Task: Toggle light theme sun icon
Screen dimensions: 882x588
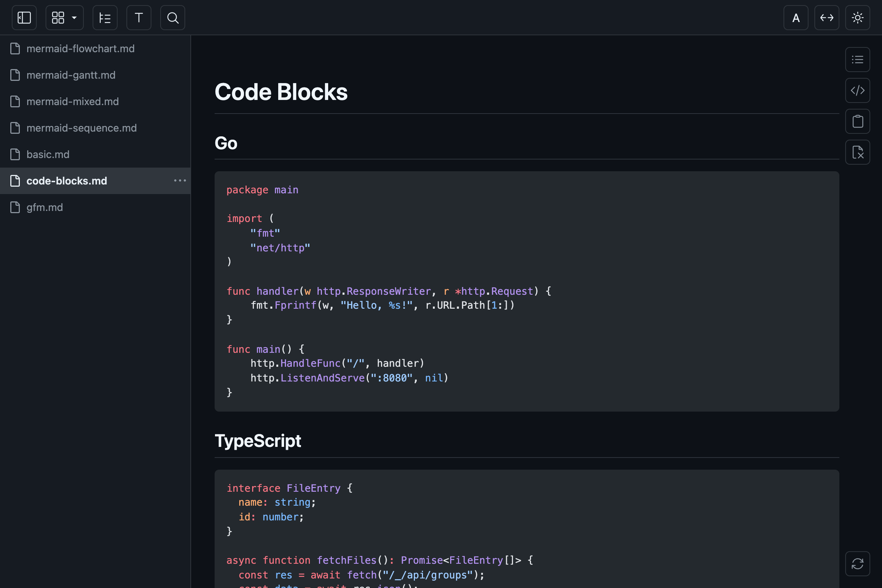Action: tap(858, 18)
